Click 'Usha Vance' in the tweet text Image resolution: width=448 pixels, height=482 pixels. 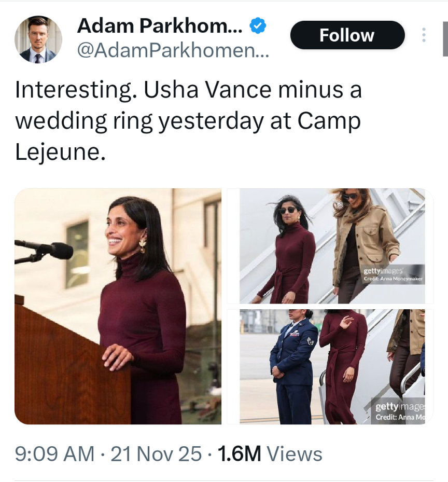[207, 90]
